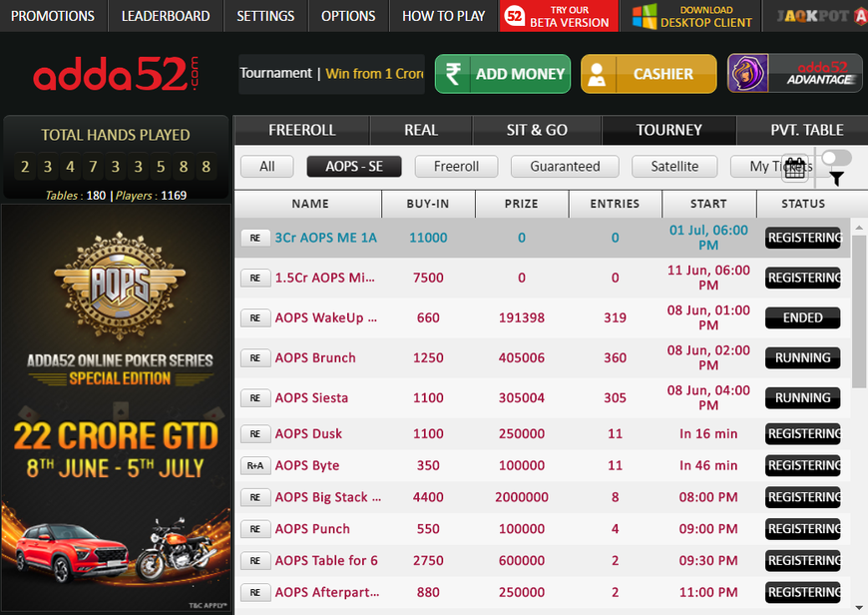Click the Ended status for AOPS WakeUp
The image size is (868, 615).
[803, 317]
